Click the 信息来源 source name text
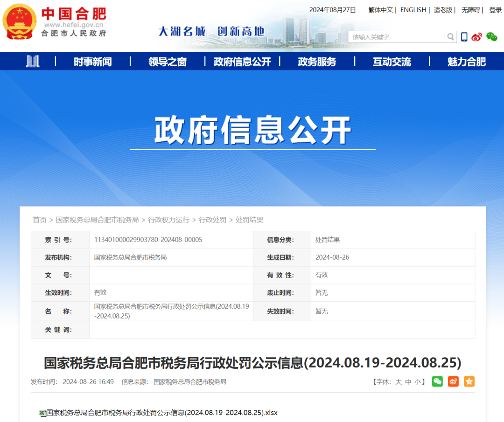 190,382
